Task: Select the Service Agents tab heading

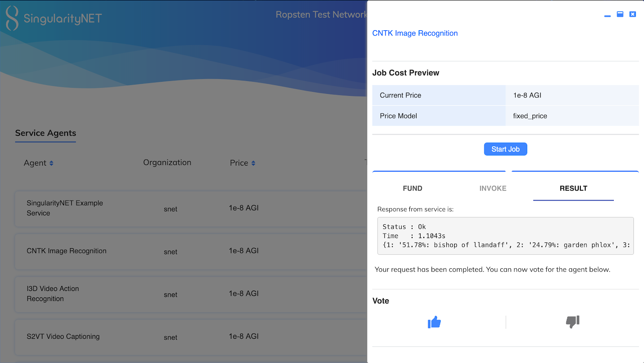Action: (45, 133)
